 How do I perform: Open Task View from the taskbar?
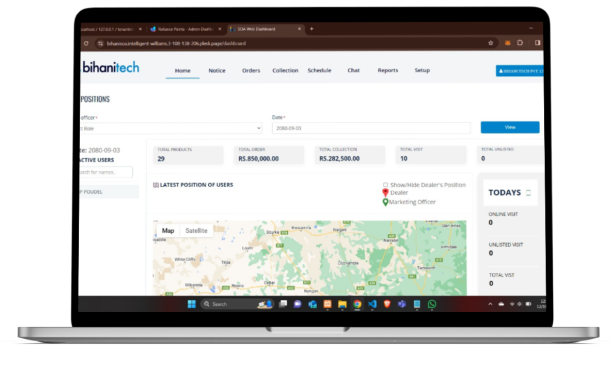coord(283,304)
